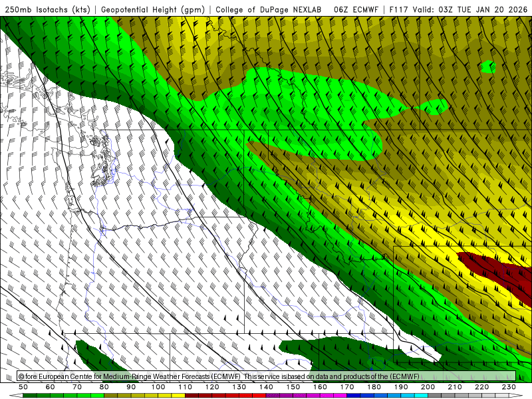Screen dimensions: 532x399
Task: Click the 80 label on the color scale
Action: click(104, 387)
